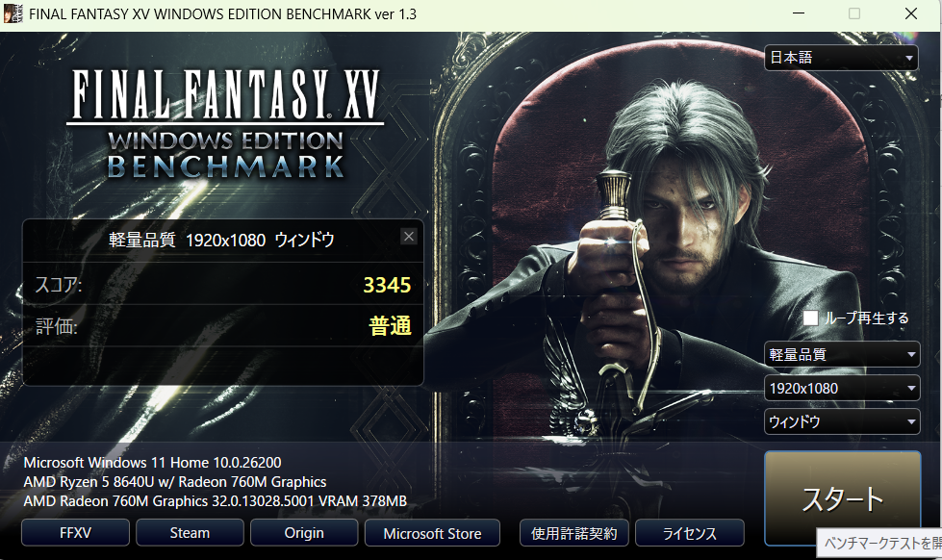Open the 1920x1080 resolution dropdown
This screenshot has width=942, height=560.
(842, 388)
